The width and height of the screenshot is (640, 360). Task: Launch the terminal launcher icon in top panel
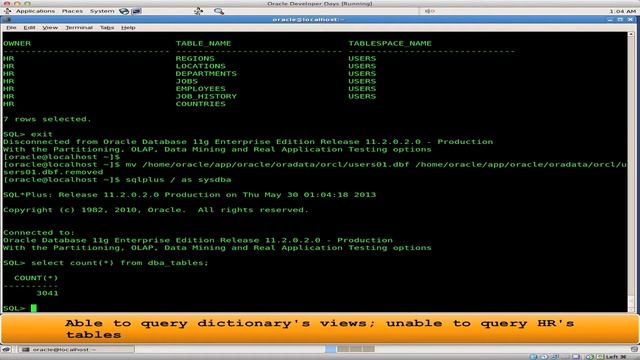(x=136, y=11)
